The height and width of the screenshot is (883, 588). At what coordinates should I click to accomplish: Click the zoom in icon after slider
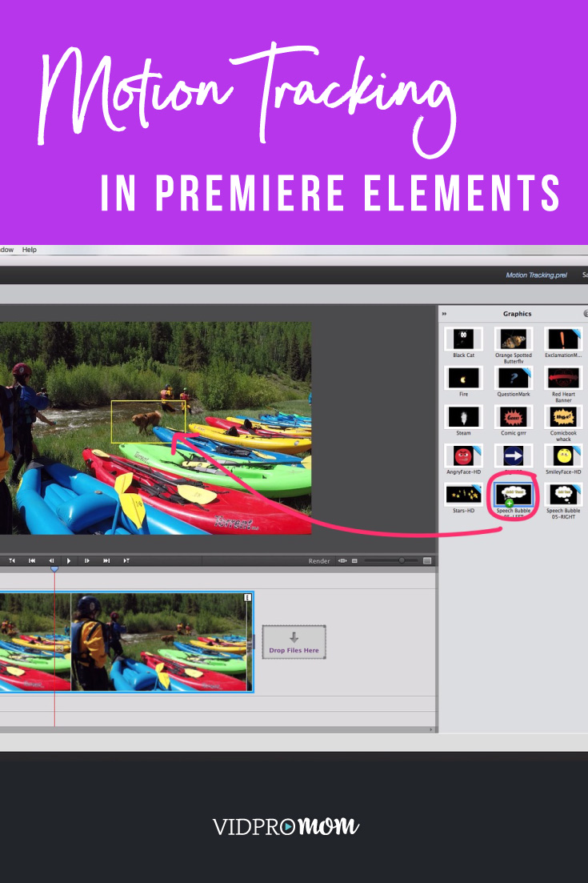[x=427, y=561]
